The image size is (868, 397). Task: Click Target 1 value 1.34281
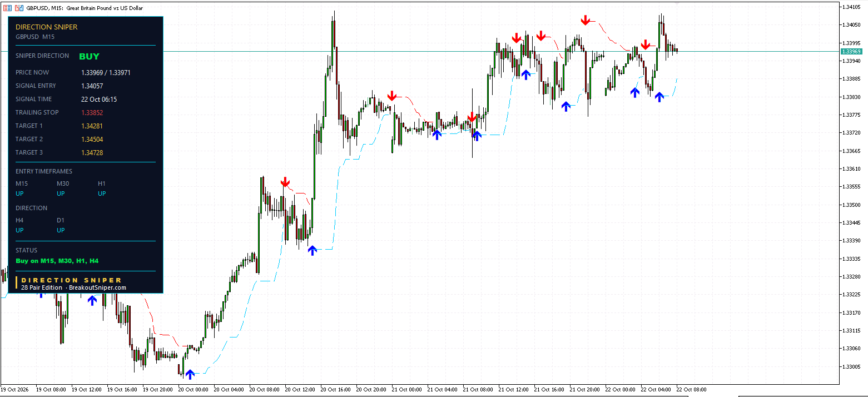coord(92,126)
